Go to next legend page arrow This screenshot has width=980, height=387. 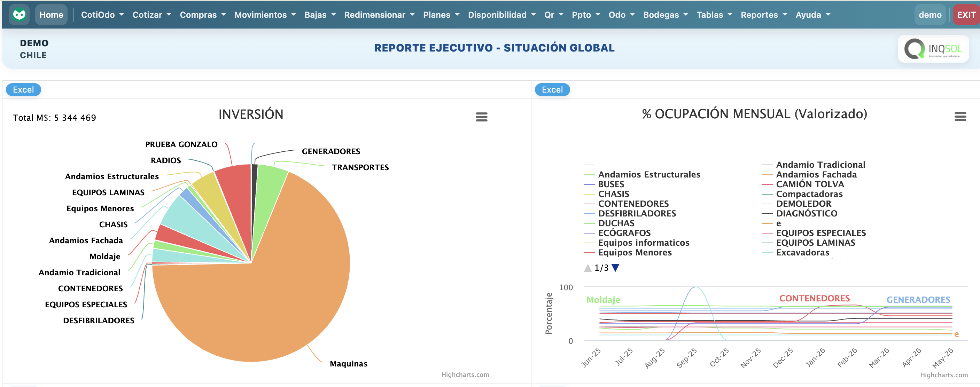pyautogui.click(x=615, y=268)
